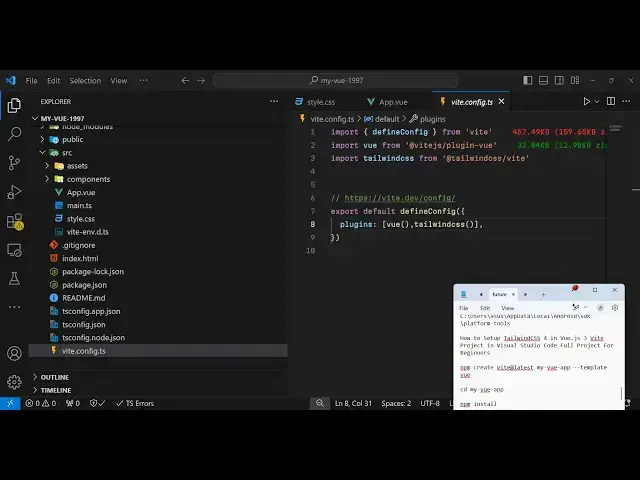Go forward in editor navigation history
Screen dimensions: 640x480
pyautogui.click(x=201, y=80)
